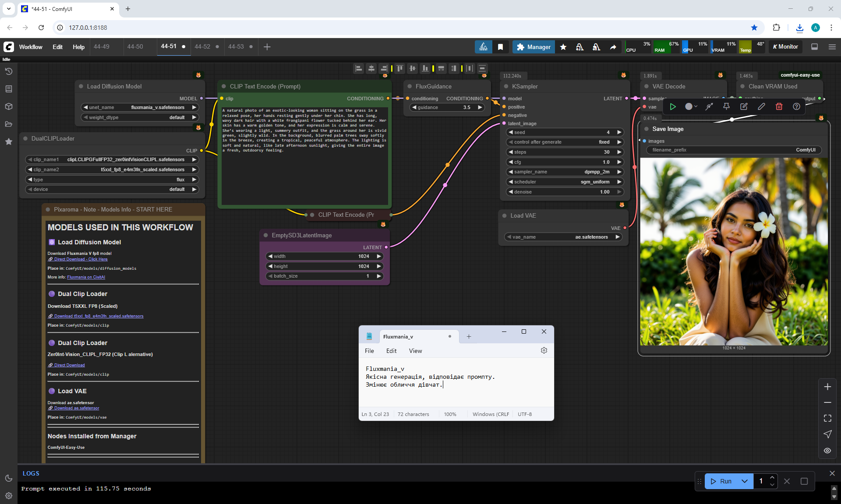This screenshot has height=504, width=841.
Task: Toggle bottom panel icon near K Monitor
Action: click(x=815, y=47)
